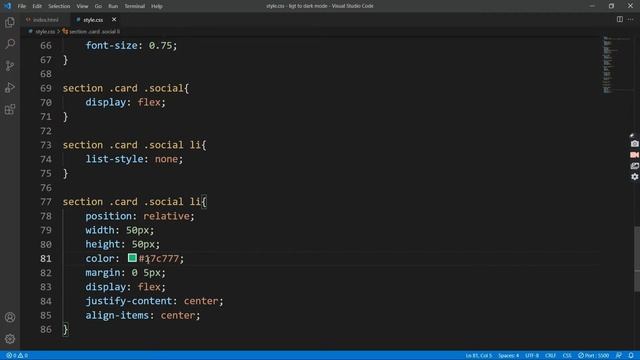Click the selector on line 77
The width and height of the screenshot is (640, 360).
134,202
